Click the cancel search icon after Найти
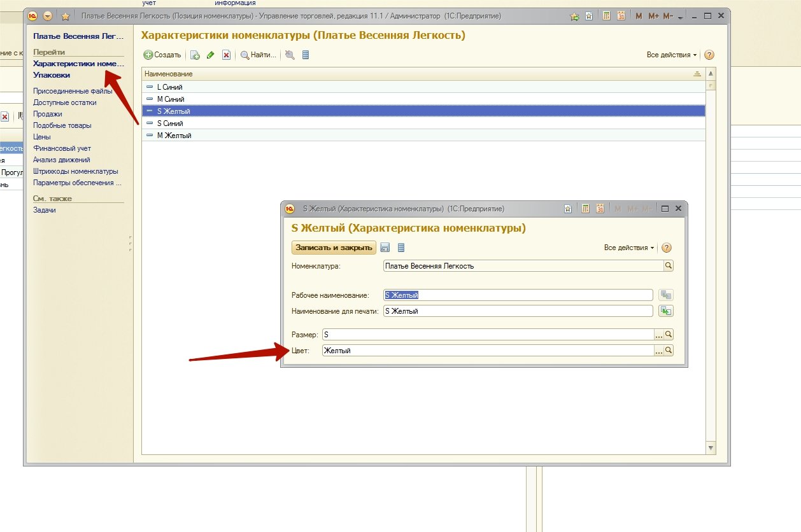Screen dimensions: 801x532 290,55
